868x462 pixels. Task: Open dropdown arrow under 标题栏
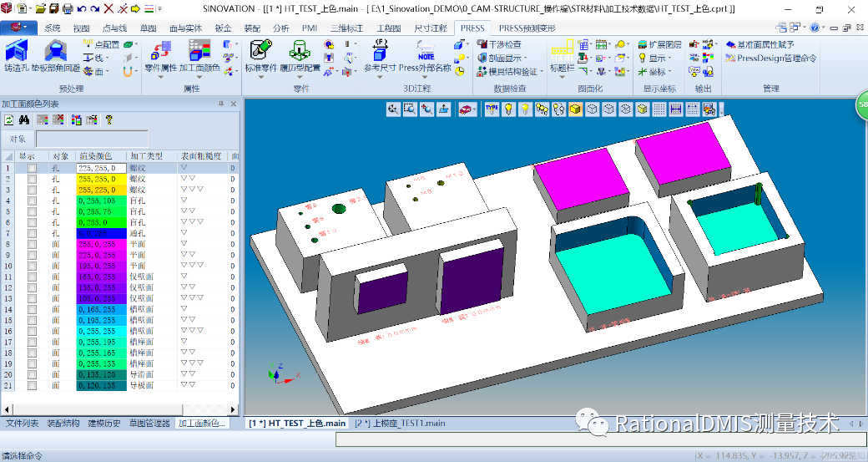[562, 77]
